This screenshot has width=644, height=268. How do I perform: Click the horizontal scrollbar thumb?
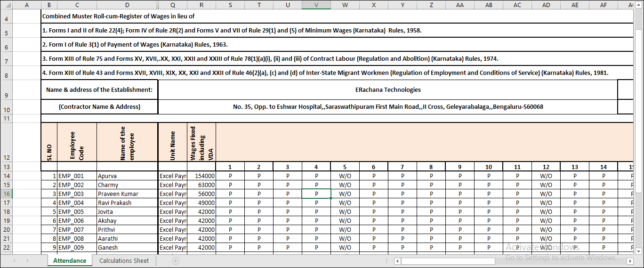(448, 260)
